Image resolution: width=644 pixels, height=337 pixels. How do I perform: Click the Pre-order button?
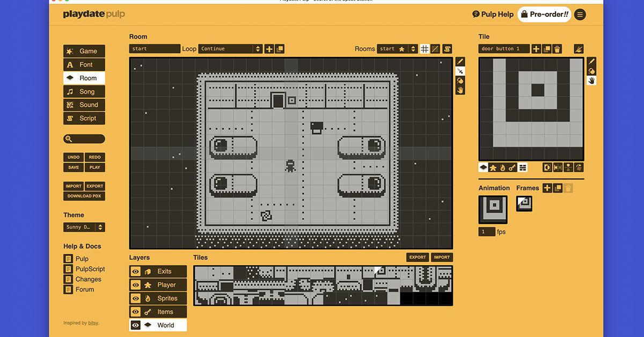point(544,14)
